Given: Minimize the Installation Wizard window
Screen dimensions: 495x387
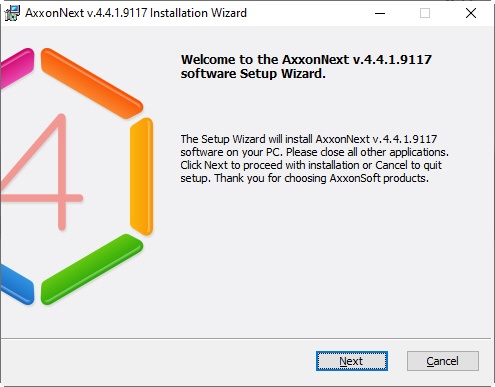Looking at the screenshot, I should [x=380, y=13].
